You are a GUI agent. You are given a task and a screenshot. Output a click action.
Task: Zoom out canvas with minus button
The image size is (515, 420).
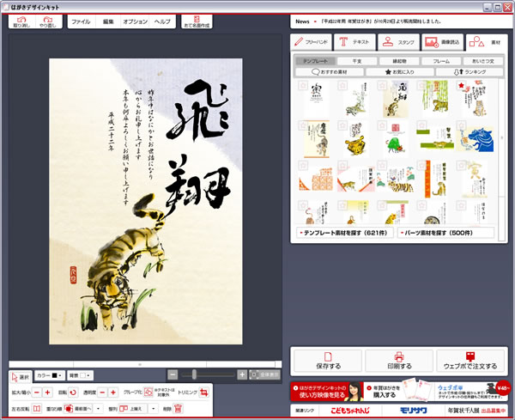pos(173,374)
